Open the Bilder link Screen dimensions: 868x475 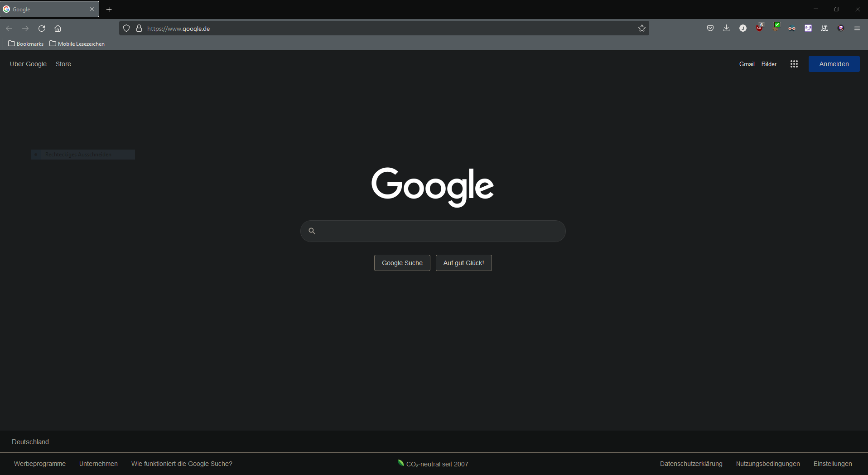point(769,64)
